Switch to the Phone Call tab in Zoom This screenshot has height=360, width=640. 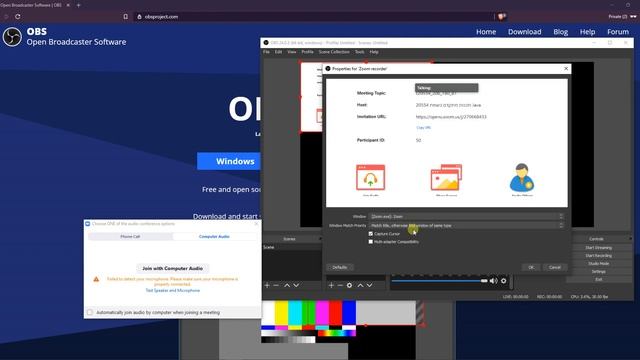click(130, 236)
